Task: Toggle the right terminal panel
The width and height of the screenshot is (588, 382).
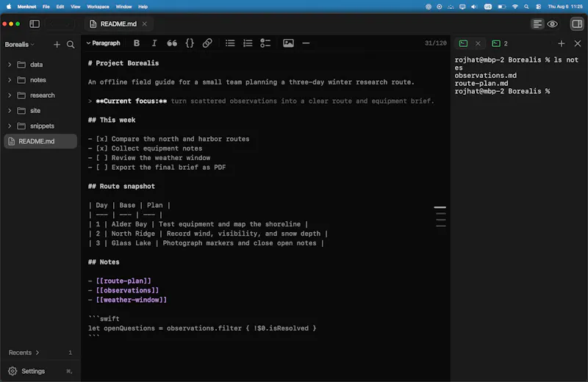Action: [x=577, y=24]
